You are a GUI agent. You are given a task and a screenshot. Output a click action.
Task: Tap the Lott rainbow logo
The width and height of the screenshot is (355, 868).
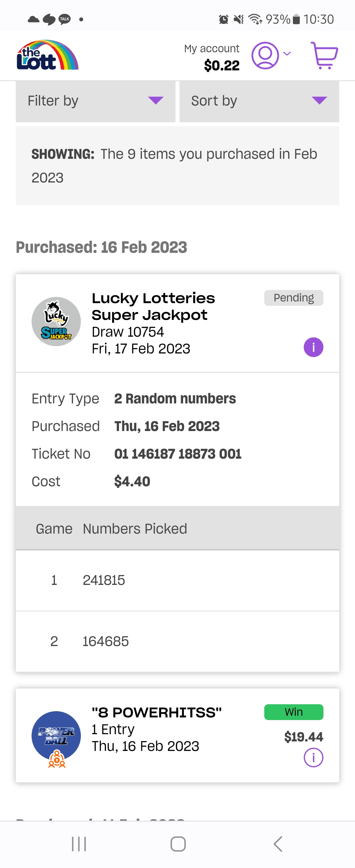click(x=47, y=56)
